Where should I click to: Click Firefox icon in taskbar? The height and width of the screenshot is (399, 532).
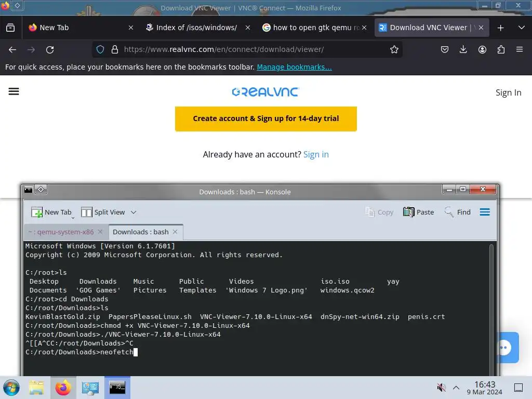[x=63, y=388]
